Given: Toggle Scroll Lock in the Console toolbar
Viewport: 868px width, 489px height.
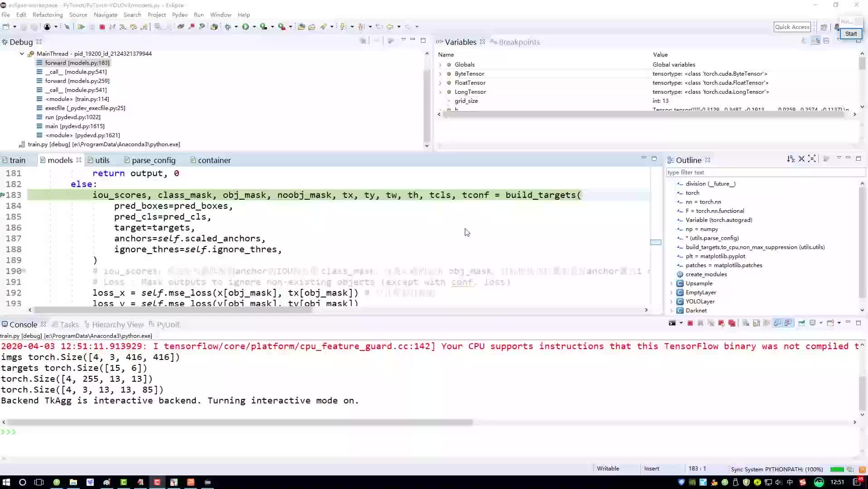Looking at the screenshot, I should [x=756, y=323].
